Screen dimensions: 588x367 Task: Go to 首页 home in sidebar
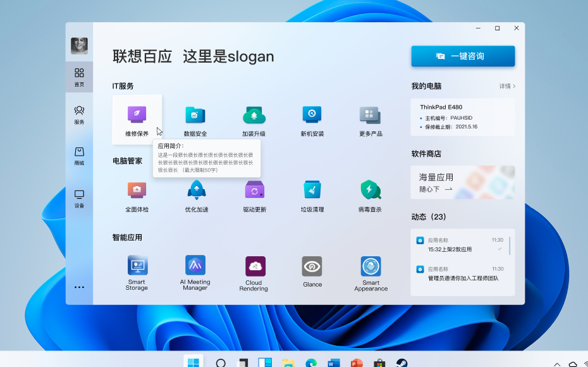[79, 77]
